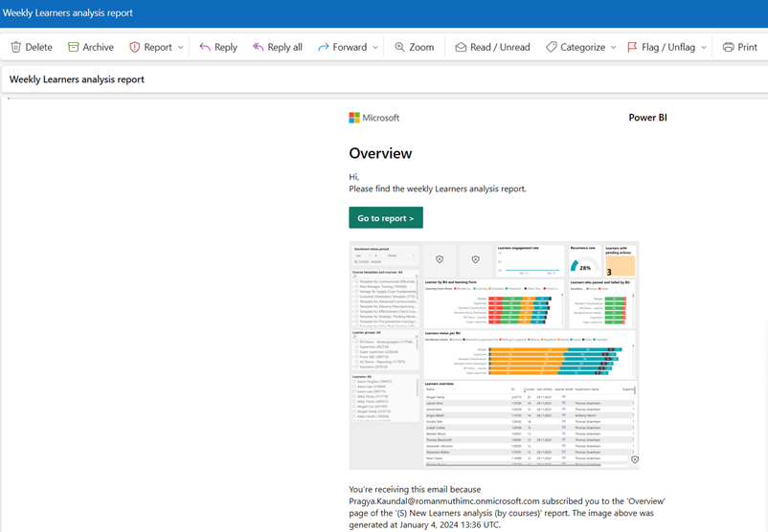Open the Forward options dropdown arrow
Image resolution: width=768 pixels, height=532 pixels.
[375, 47]
